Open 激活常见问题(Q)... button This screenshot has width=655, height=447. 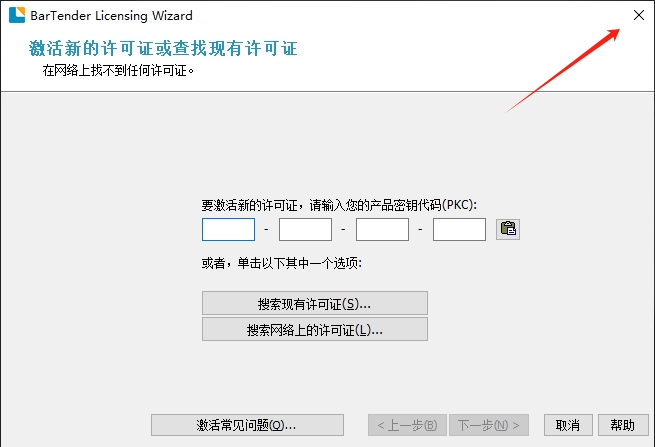pos(247,425)
